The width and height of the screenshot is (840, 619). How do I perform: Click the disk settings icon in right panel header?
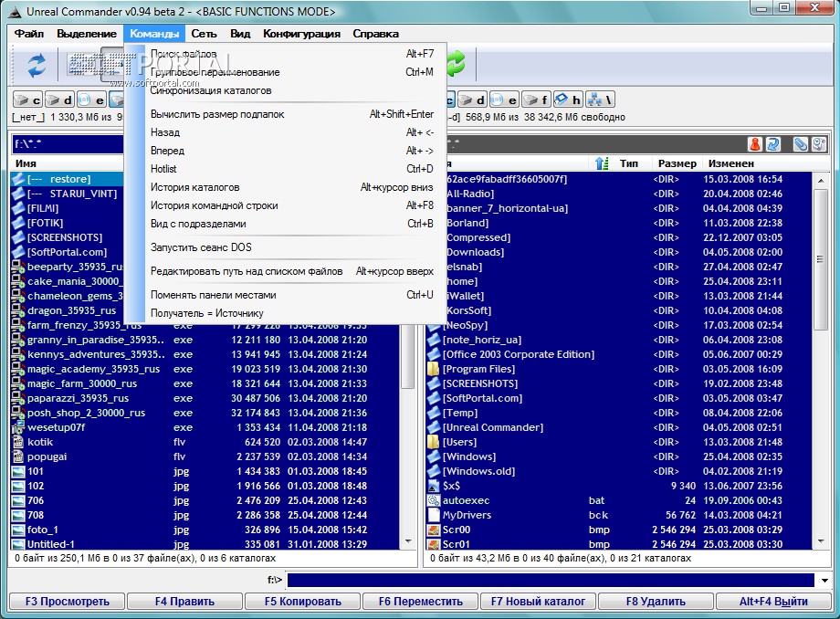(819, 144)
